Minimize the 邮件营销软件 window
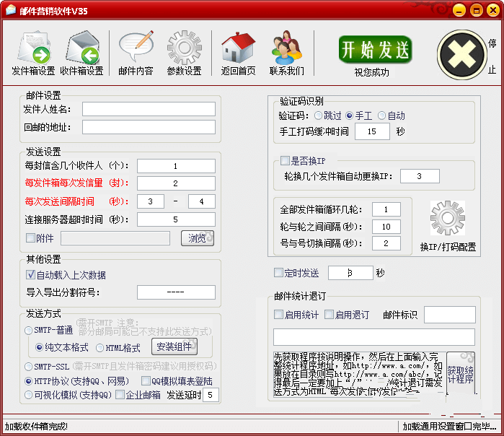Screen dimensions: 504x436 459,10
